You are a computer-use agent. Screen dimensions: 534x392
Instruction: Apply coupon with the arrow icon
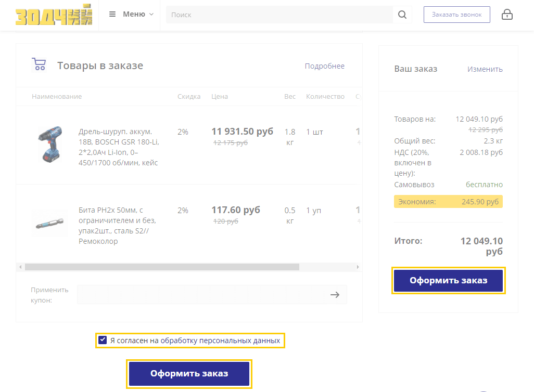click(335, 295)
